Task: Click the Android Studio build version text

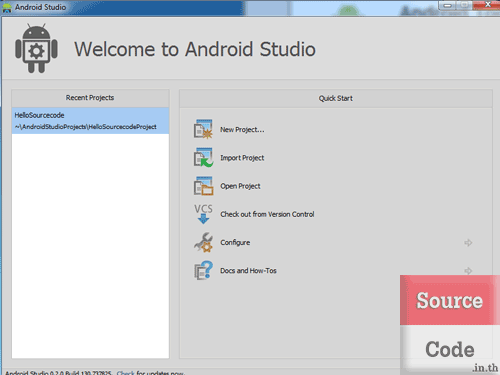Action: pos(59,373)
